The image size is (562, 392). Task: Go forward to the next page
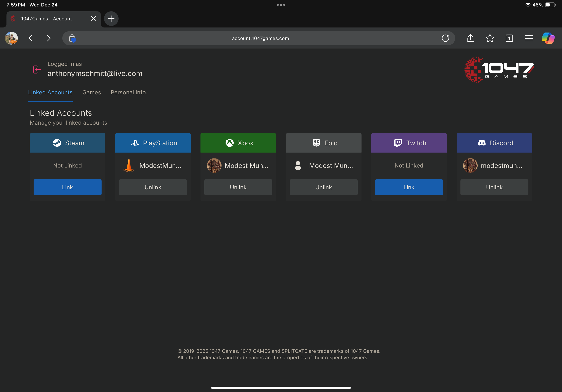pos(49,38)
